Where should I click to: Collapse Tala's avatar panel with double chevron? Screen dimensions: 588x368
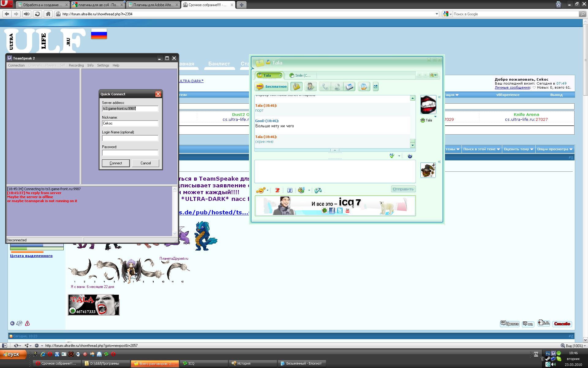click(439, 97)
